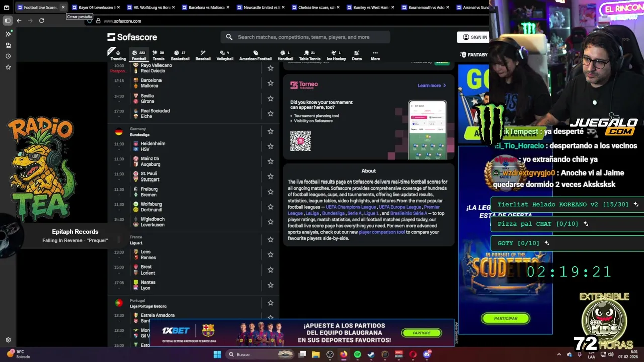
Task: Switch to Bayer 04 Leverkusen browser tab
Action: [97, 8]
